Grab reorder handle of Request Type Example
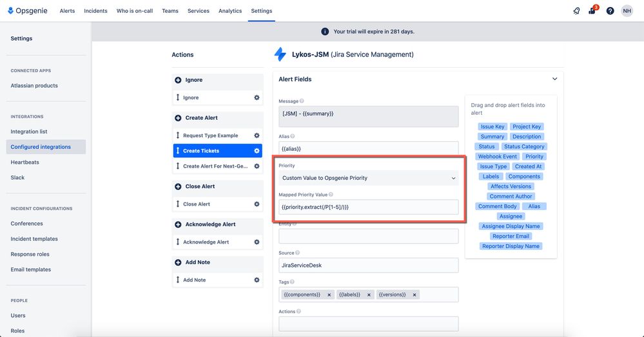 click(178, 135)
